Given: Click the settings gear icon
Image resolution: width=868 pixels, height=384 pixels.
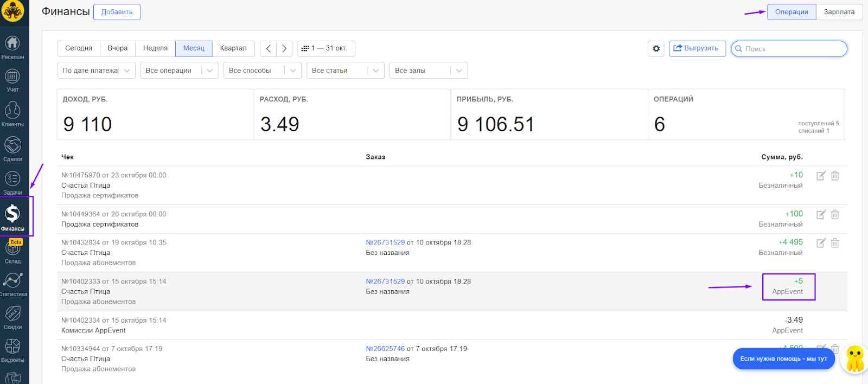Looking at the screenshot, I should coord(656,49).
